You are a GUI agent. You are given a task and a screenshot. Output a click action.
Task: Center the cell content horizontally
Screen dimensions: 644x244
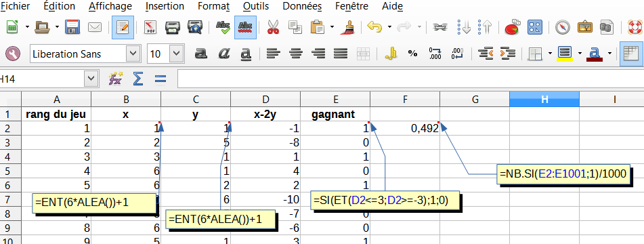(x=296, y=54)
